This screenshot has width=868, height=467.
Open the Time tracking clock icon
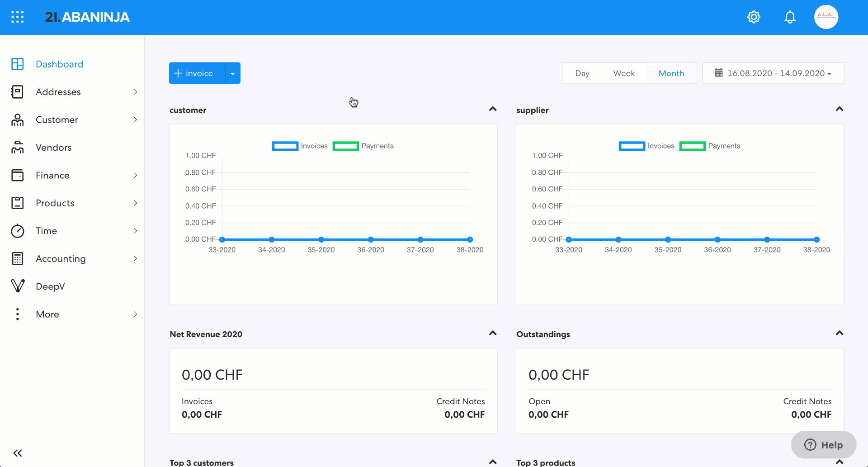coord(17,231)
